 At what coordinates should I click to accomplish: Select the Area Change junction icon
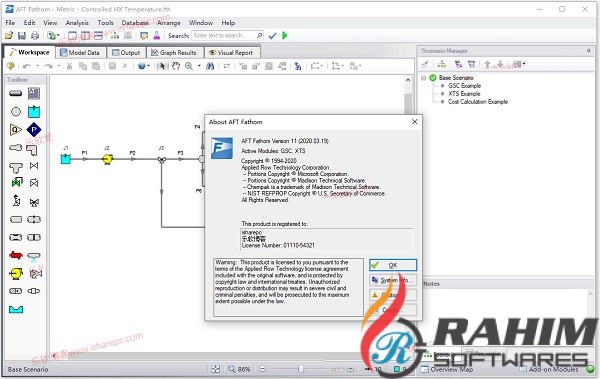(x=16, y=148)
